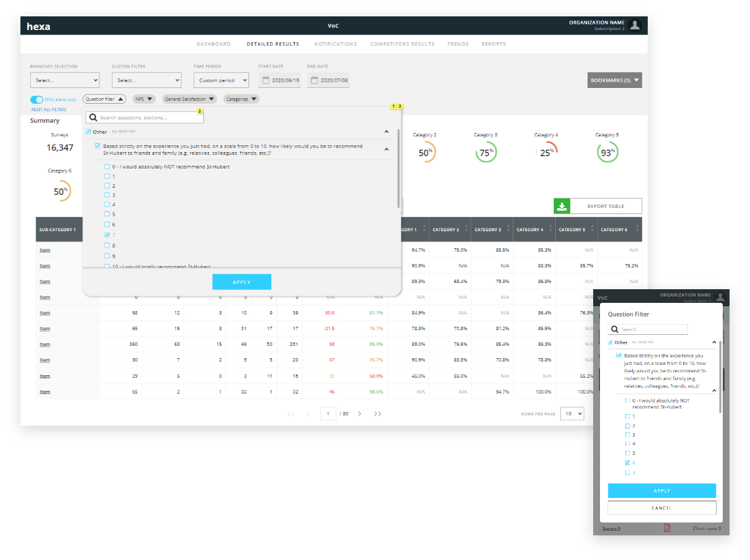
Task: Open Time Period dropdown
Action: [x=222, y=80]
